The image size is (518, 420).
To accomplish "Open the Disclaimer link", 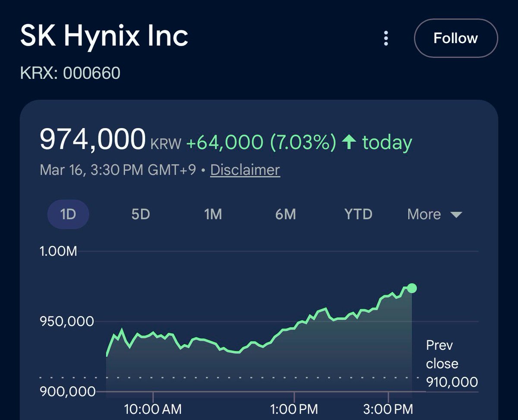I will 245,170.
